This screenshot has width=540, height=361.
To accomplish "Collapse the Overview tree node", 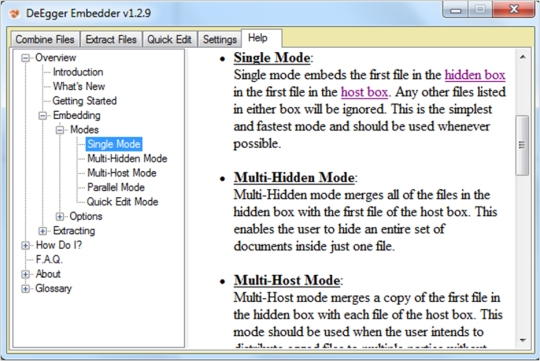I will (25, 58).
